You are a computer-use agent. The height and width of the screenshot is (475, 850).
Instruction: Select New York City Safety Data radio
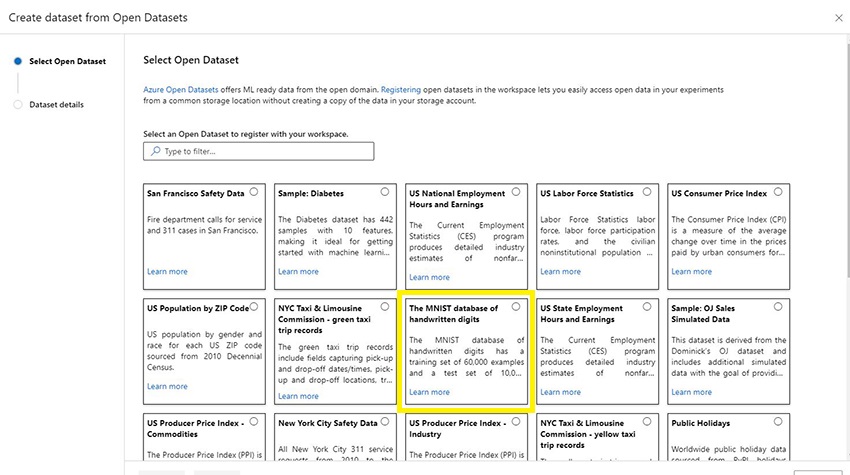(x=385, y=422)
